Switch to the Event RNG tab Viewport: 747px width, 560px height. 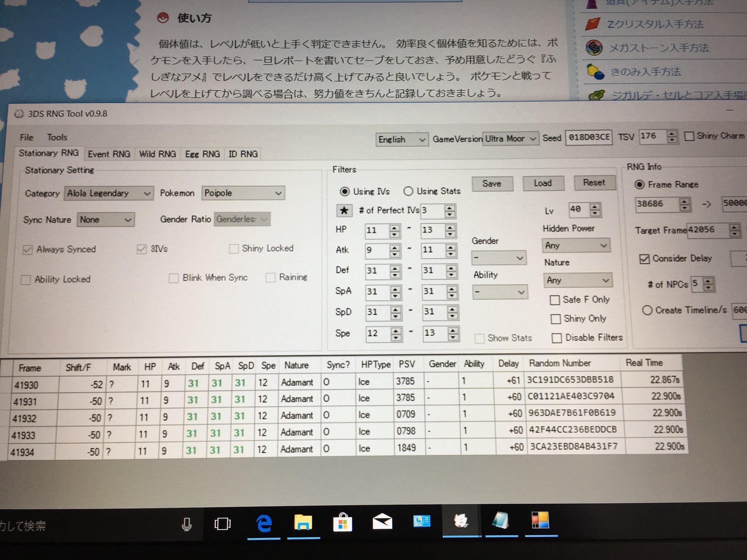tap(109, 154)
